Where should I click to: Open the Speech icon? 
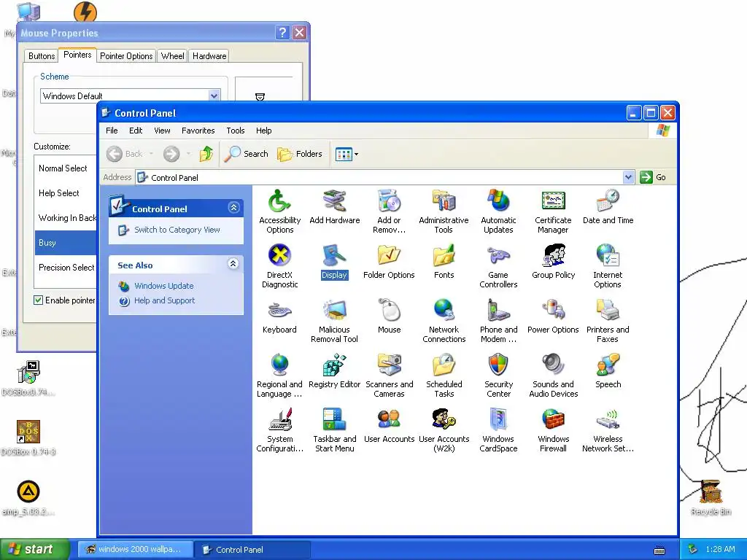[x=608, y=371]
